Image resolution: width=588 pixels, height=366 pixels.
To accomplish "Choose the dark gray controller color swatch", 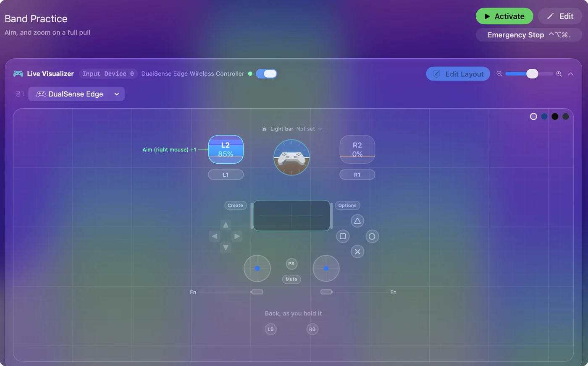I will (x=566, y=117).
